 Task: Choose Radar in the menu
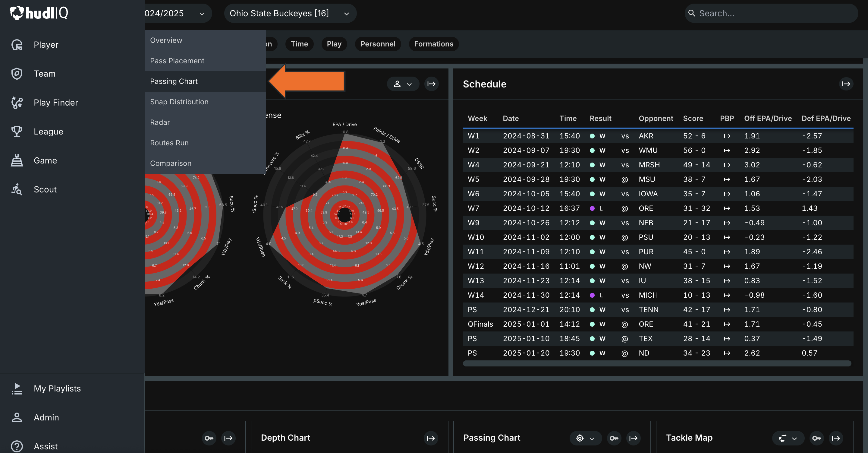(x=205, y=122)
